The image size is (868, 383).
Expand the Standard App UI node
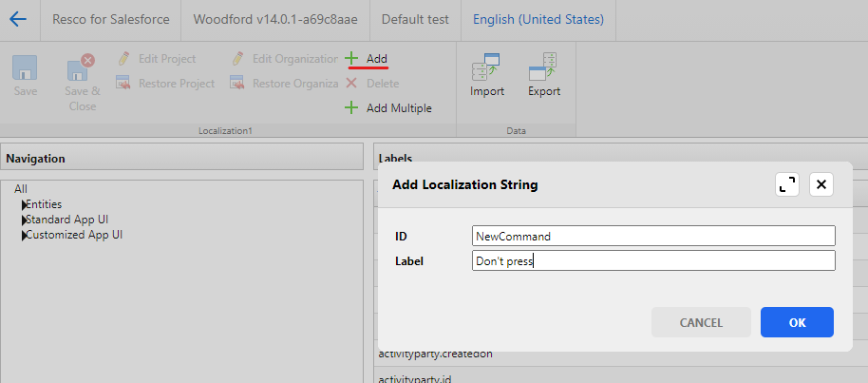(24, 220)
